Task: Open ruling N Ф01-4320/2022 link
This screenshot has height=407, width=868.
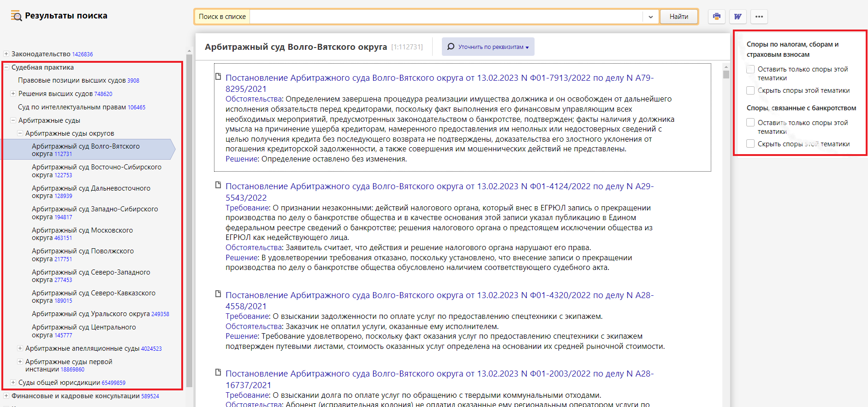Action: tap(440, 300)
